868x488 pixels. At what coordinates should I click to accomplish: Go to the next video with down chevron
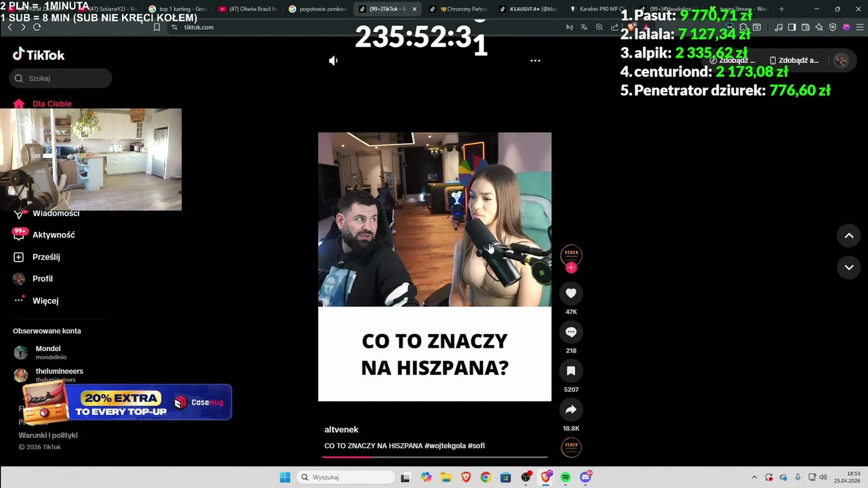pos(849,268)
